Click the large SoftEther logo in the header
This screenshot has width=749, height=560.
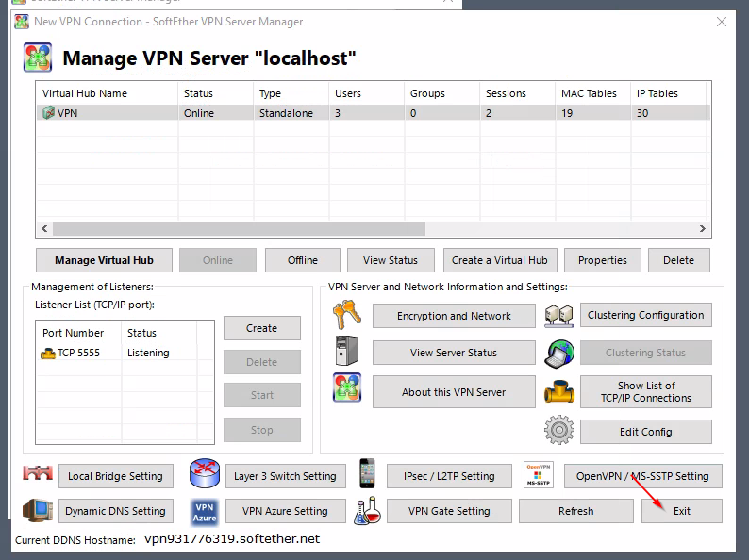(x=38, y=58)
